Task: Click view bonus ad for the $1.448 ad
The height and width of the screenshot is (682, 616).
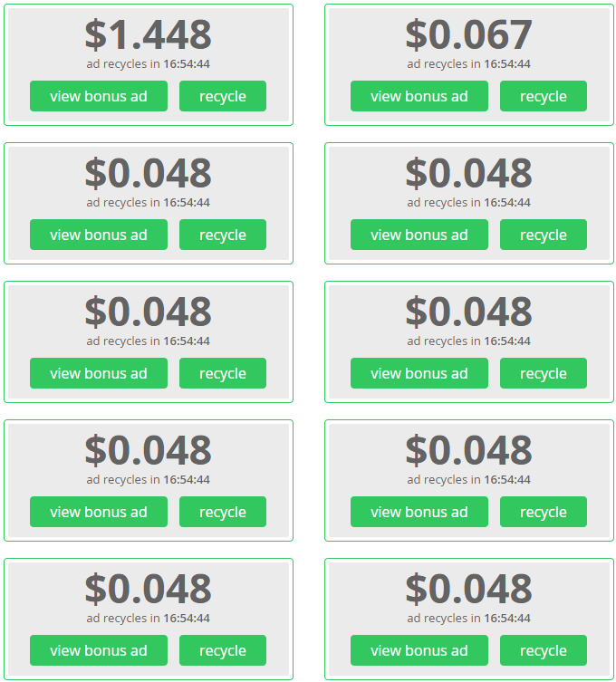Action: pyautogui.click(x=99, y=96)
